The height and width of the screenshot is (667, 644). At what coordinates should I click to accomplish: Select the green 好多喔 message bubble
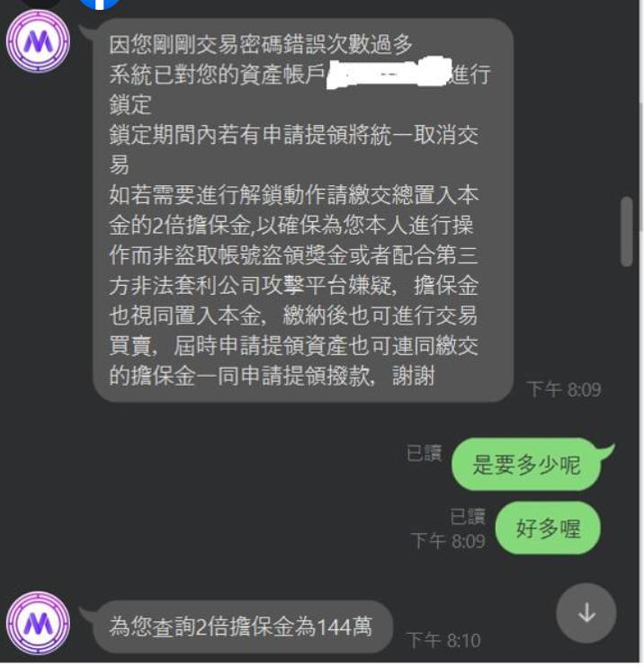[548, 528]
